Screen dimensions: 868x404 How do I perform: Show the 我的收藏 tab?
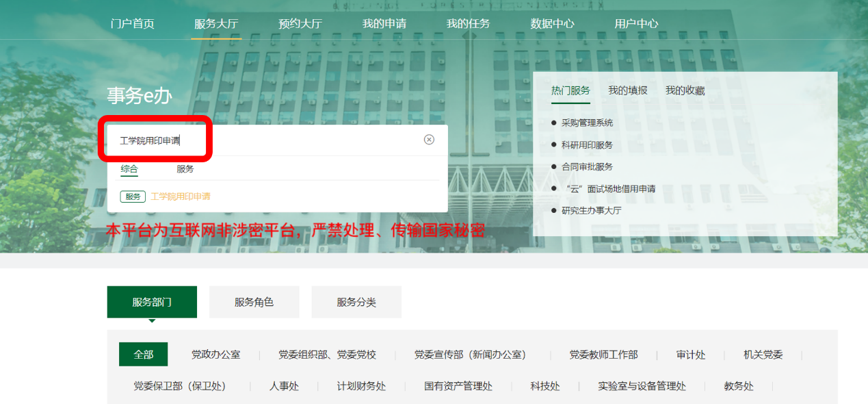(x=685, y=90)
